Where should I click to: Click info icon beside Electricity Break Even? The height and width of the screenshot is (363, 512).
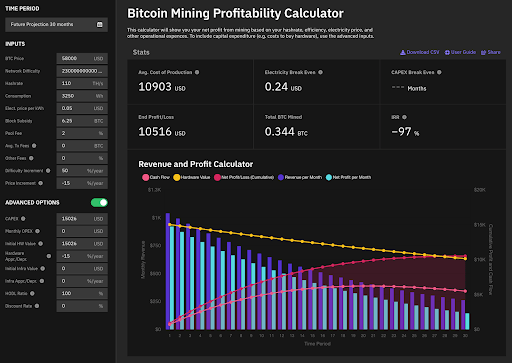tap(320, 72)
